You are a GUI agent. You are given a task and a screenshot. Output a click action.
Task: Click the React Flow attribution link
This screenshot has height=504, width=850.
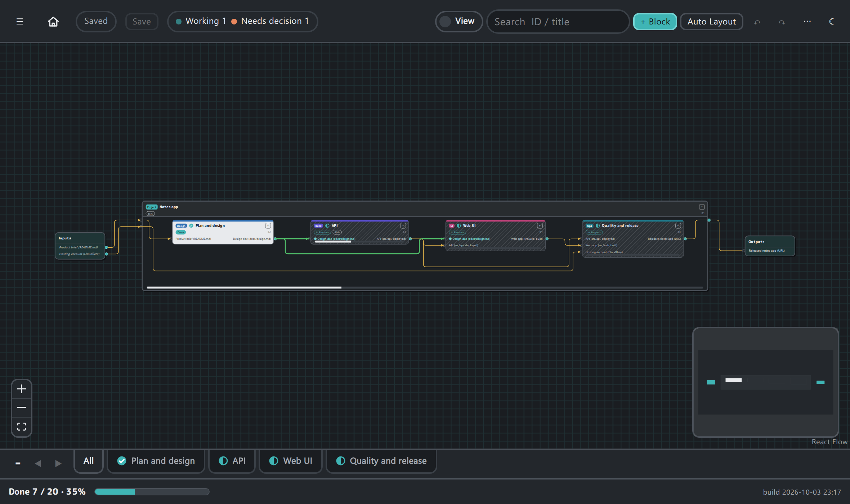pos(829,442)
